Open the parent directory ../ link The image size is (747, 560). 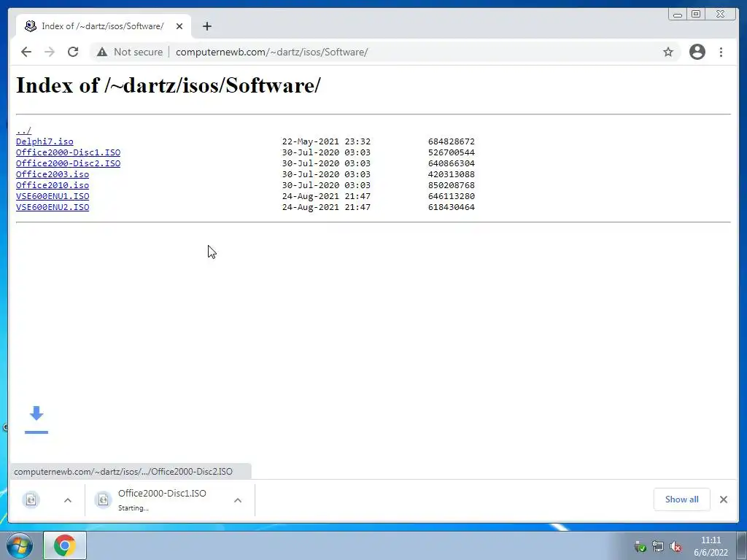[x=23, y=131]
